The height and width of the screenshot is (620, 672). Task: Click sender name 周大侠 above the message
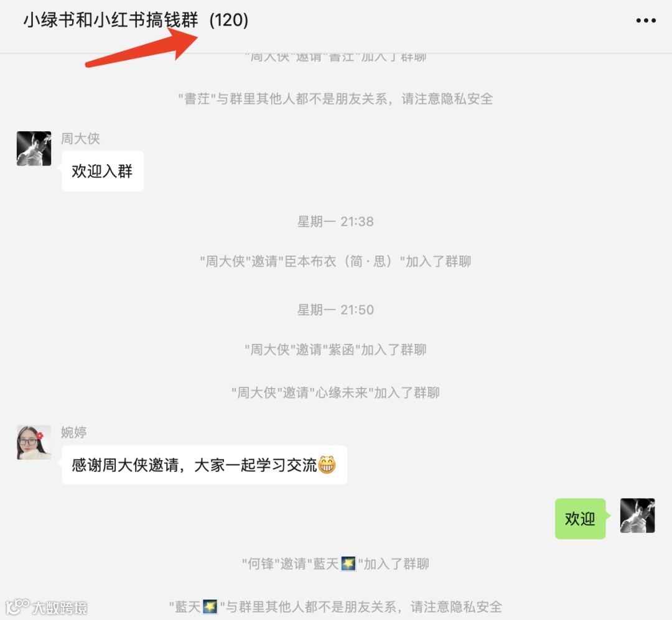pyautogui.click(x=80, y=139)
